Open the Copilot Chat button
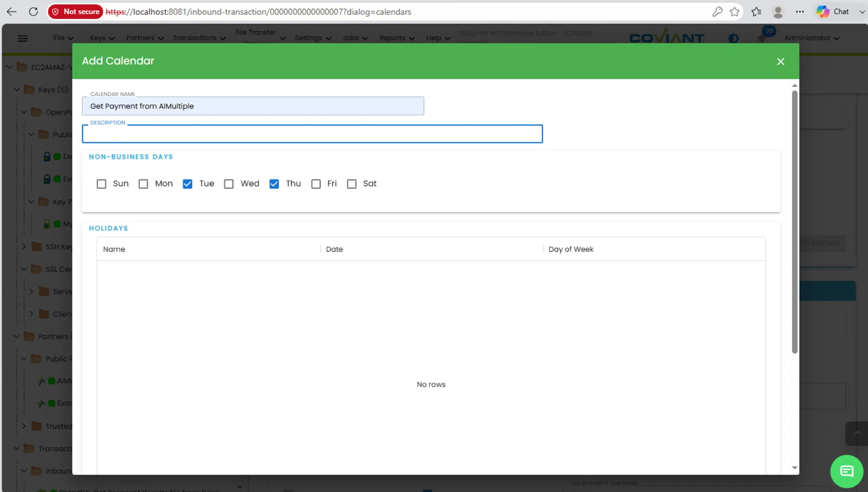868x492 pixels. (833, 12)
